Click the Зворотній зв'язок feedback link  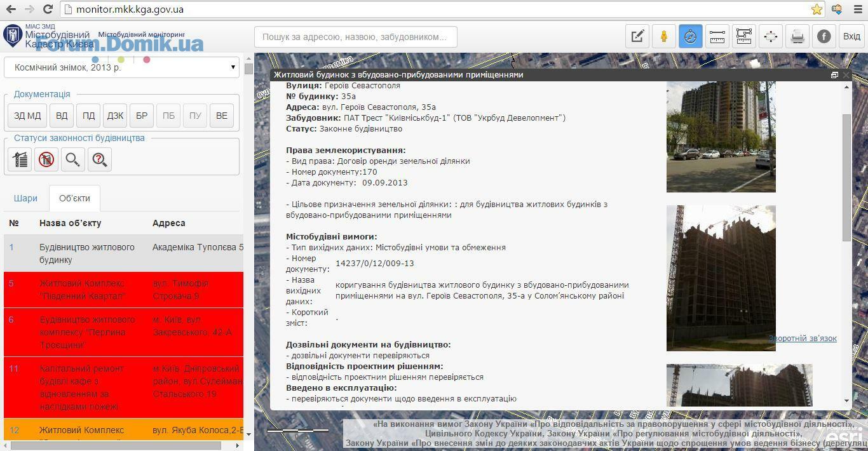(x=803, y=338)
